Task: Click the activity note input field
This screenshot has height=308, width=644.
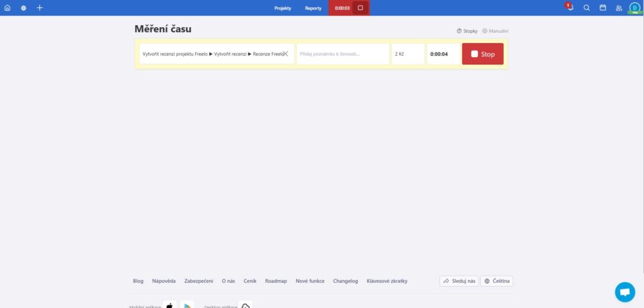Action: click(x=343, y=54)
